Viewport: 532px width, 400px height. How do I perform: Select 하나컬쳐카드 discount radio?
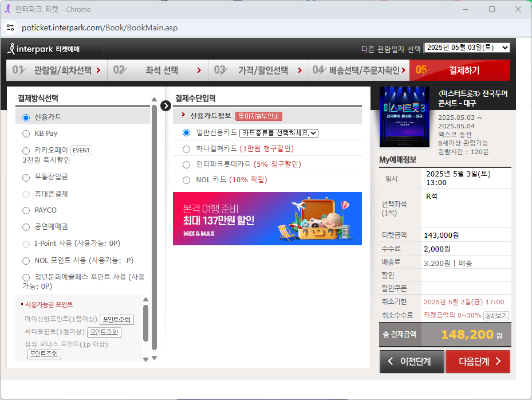(186, 149)
